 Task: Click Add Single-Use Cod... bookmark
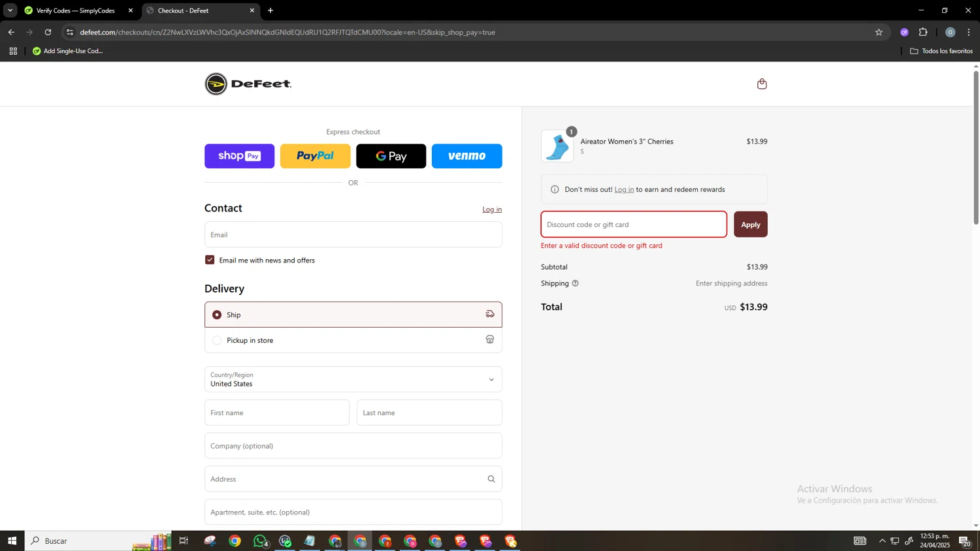[68, 51]
